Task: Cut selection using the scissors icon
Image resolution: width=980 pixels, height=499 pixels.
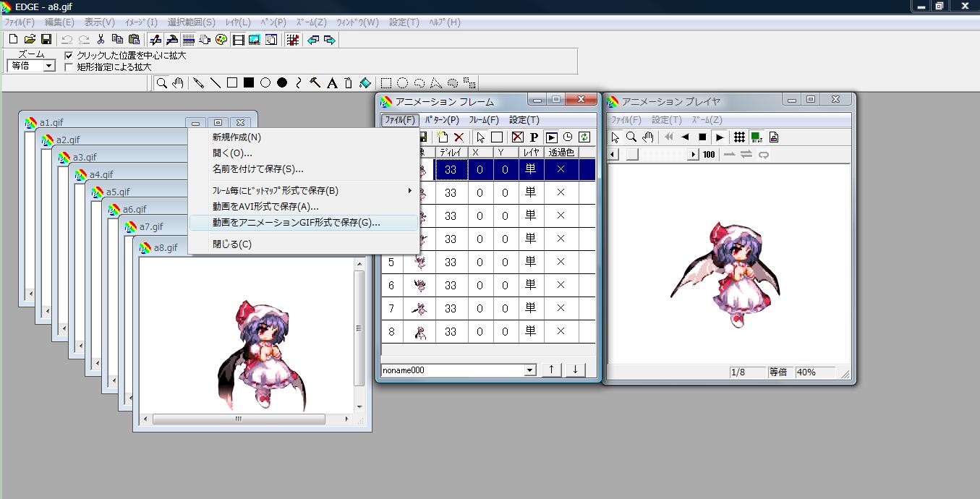Action: (x=101, y=40)
